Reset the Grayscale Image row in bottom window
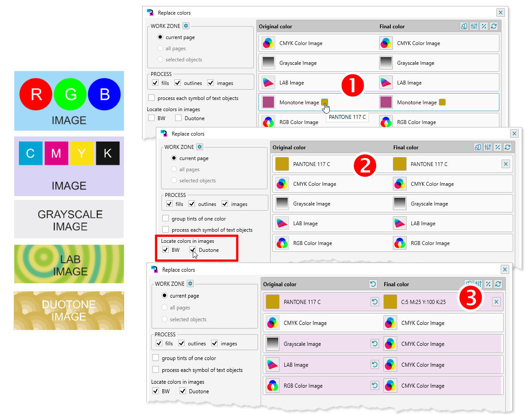 coord(375,344)
